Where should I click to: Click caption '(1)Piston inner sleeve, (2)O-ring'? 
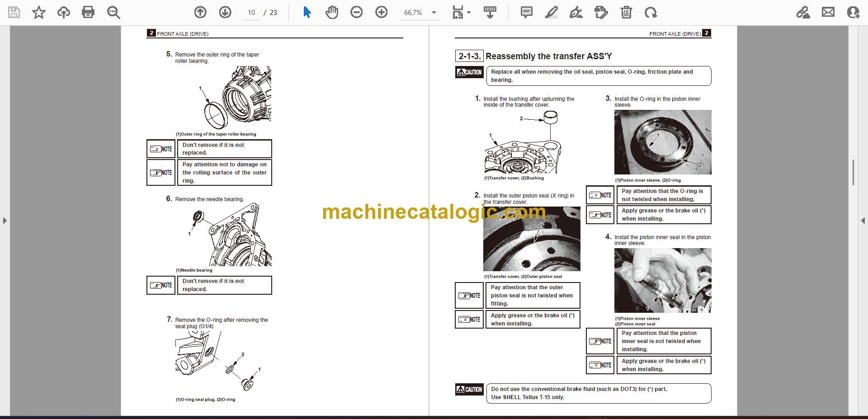647,180
